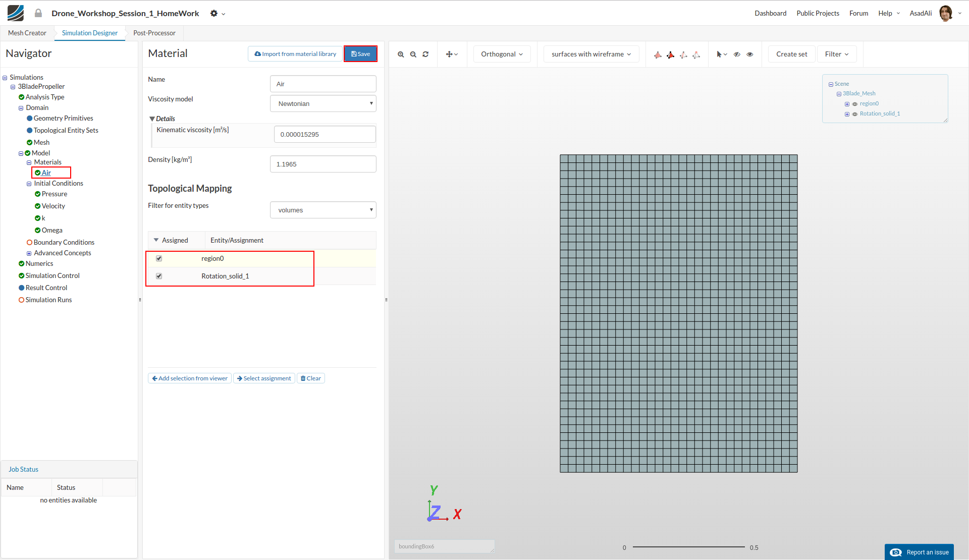Image resolution: width=969 pixels, height=560 pixels.
Task: Open the Orthogonal projection dropdown
Action: click(x=502, y=54)
